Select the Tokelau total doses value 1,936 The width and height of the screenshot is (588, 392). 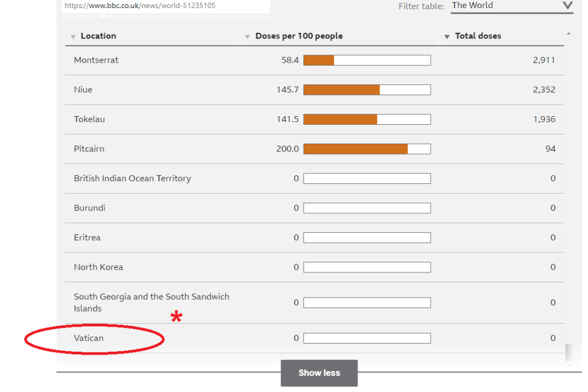coord(544,120)
